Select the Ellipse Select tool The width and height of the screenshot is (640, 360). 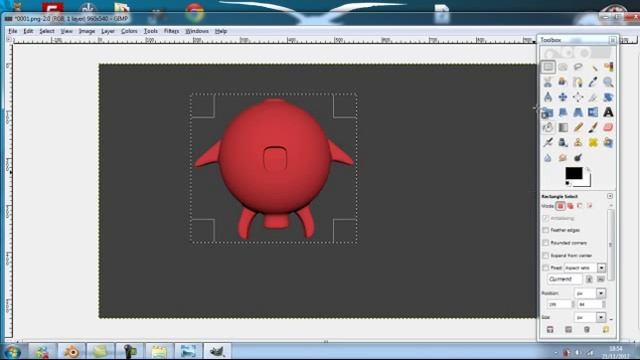(x=563, y=67)
